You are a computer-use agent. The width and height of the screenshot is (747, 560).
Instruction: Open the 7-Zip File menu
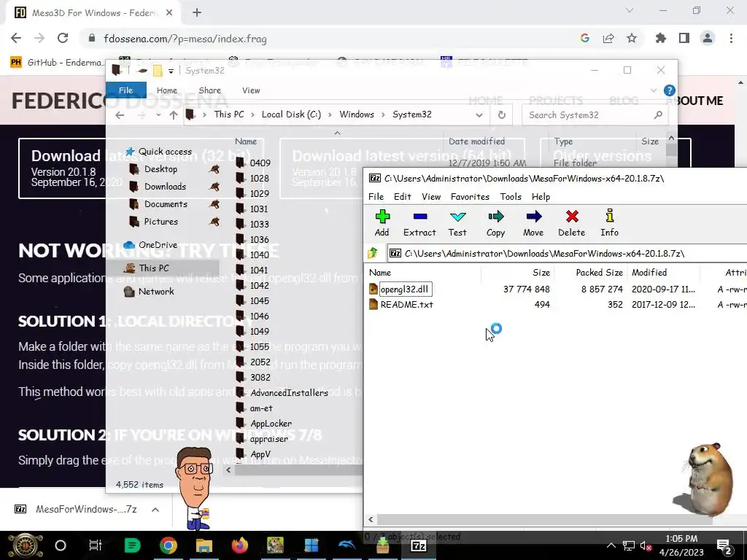click(x=376, y=197)
